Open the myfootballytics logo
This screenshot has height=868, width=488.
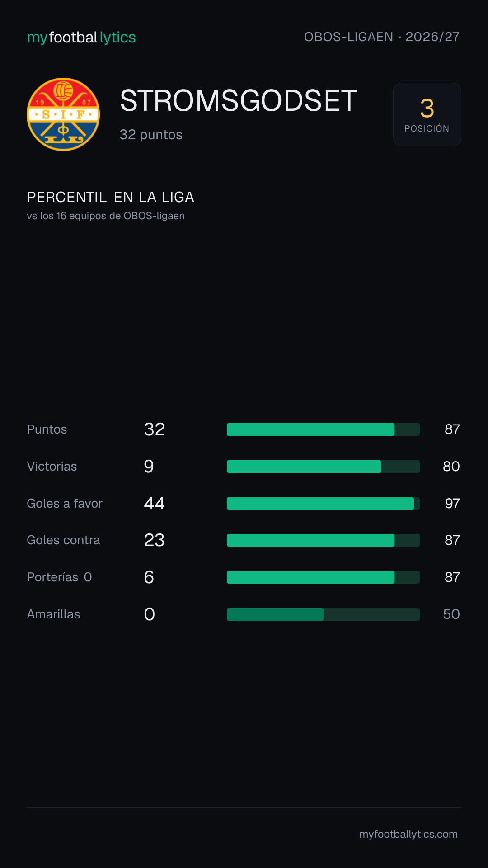(x=81, y=37)
